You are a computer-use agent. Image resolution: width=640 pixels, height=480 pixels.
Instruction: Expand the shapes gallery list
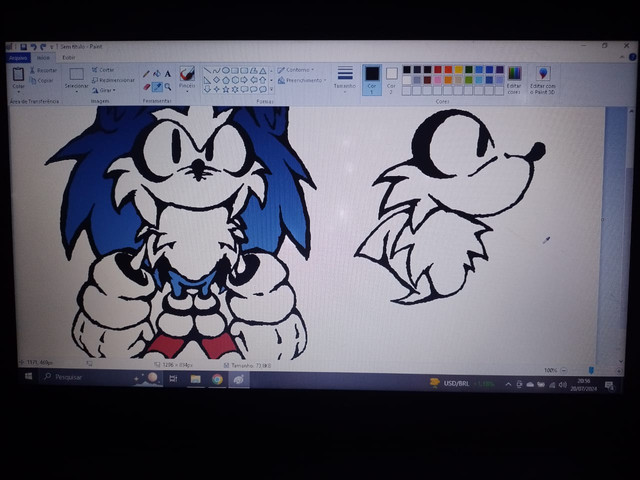tap(271, 89)
